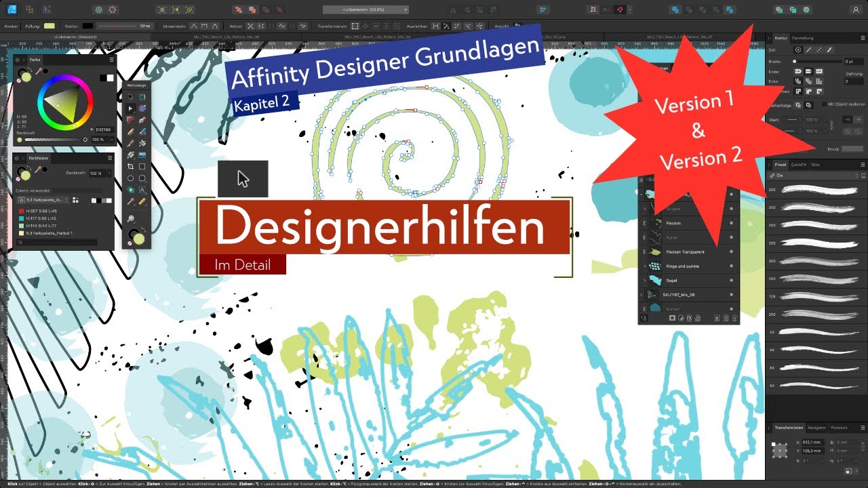Select the Artistic Text tool

click(142, 190)
